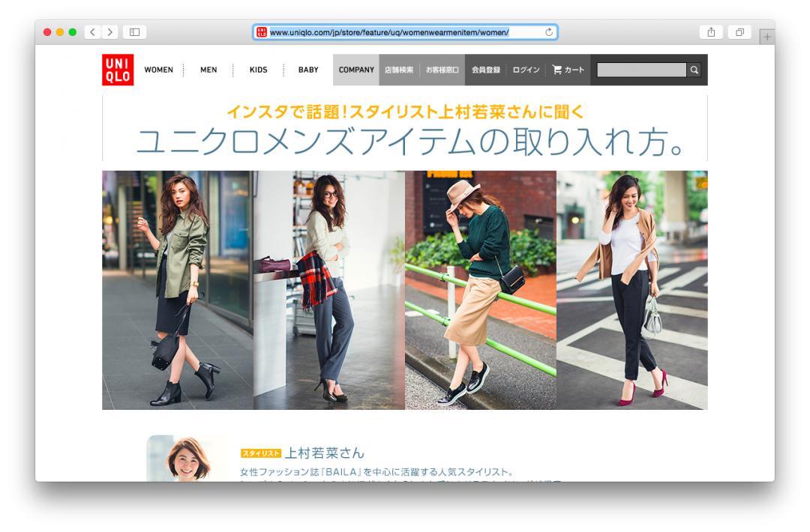Open the shopping cart (カート)
The width and height of the screenshot is (810, 532).
click(x=568, y=70)
